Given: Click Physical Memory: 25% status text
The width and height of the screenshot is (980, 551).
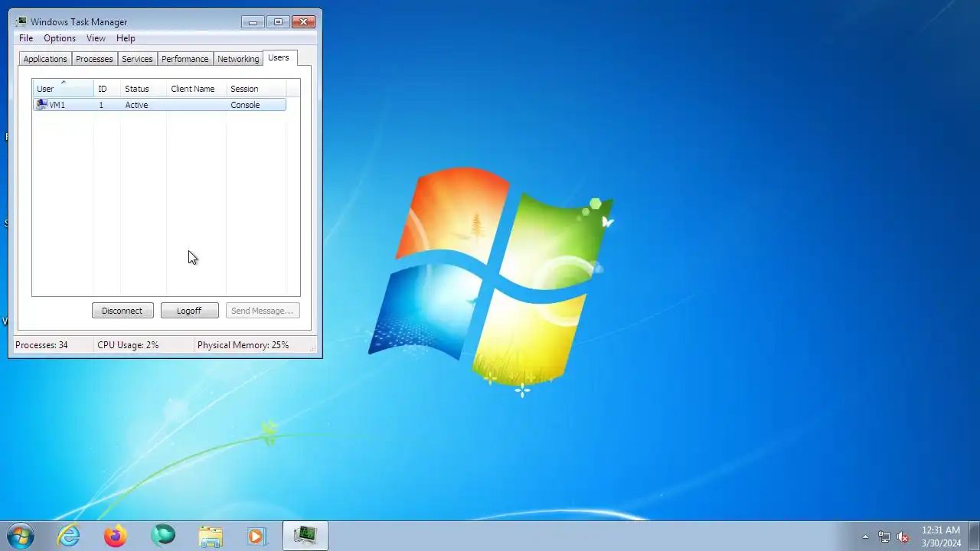Looking at the screenshot, I should click(243, 345).
